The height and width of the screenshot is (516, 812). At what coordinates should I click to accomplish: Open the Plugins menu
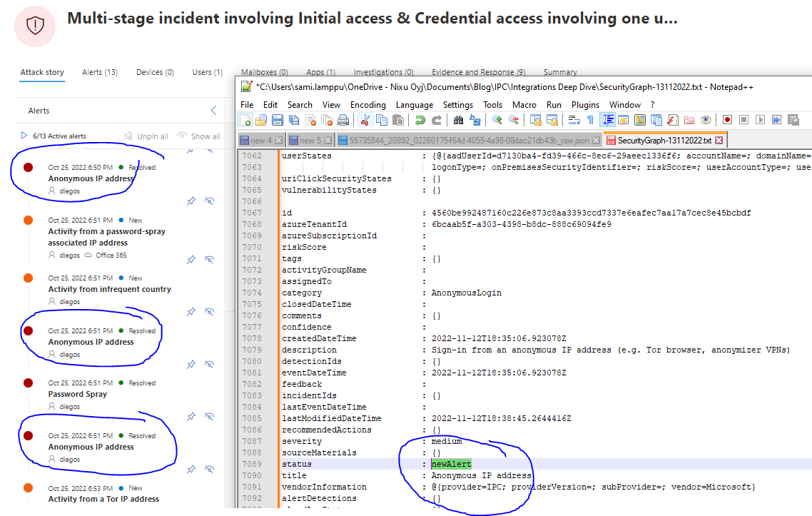pyautogui.click(x=585, y=104)
